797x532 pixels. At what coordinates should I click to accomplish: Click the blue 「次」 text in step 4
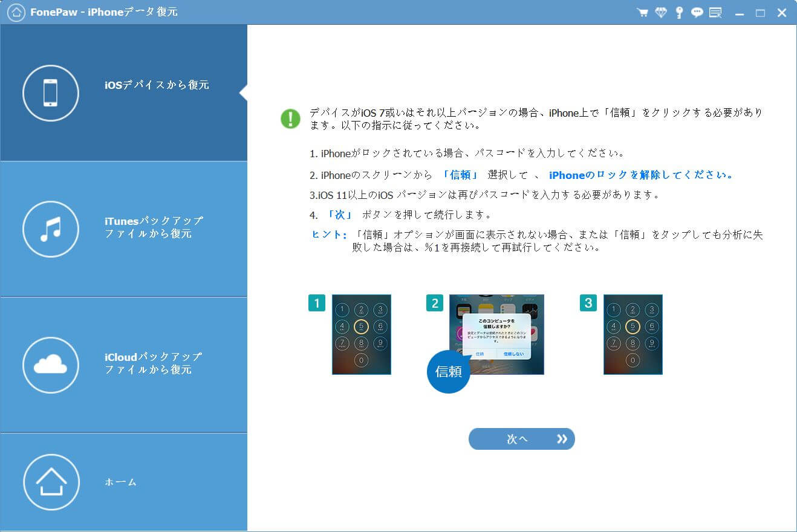point(339,215)
